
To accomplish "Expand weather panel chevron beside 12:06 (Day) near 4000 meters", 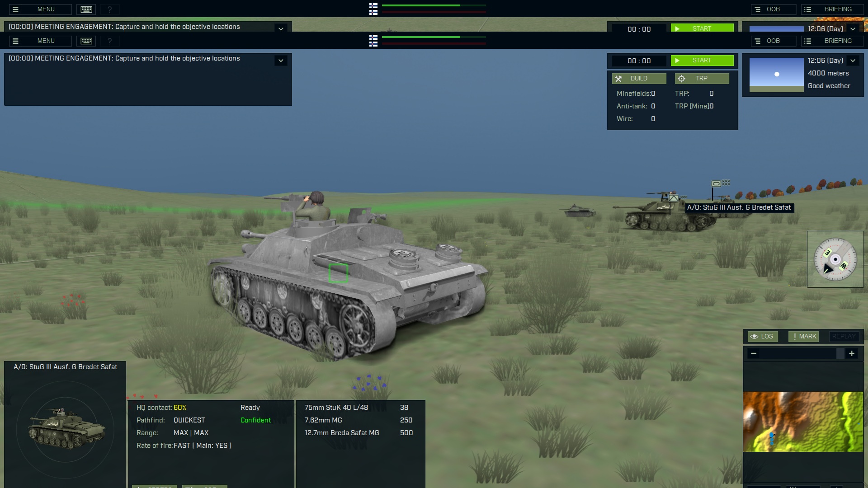I will [853, 61].
